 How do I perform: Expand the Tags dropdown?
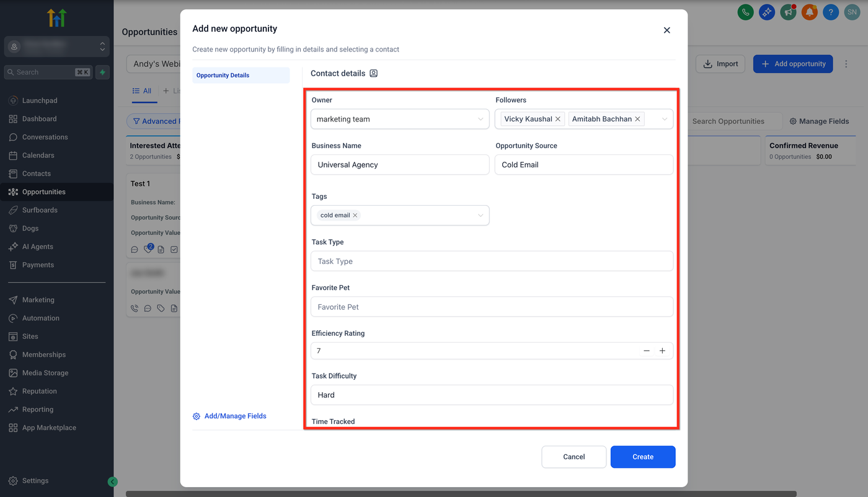(480, 216)
